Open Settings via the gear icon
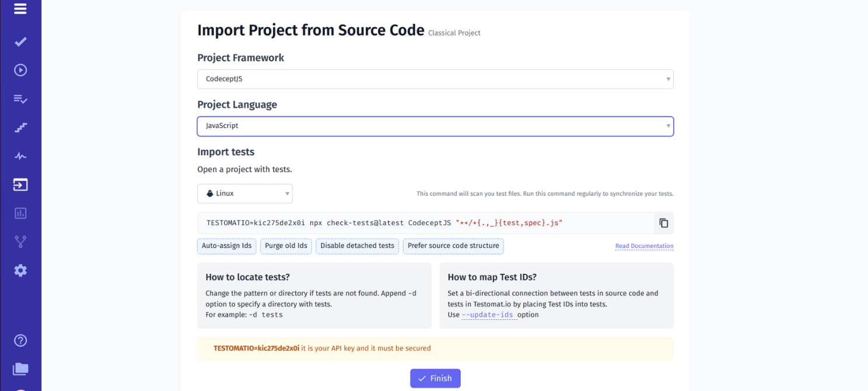The height and width of the screenshot is (391, 868). [20, 270]
